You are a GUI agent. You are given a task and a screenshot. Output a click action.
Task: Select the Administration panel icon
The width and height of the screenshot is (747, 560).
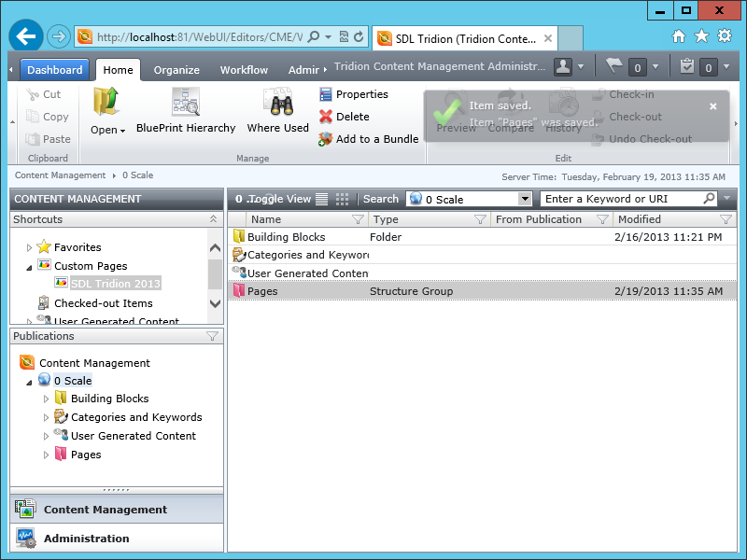pyautogui.click(x=25, y=539)
